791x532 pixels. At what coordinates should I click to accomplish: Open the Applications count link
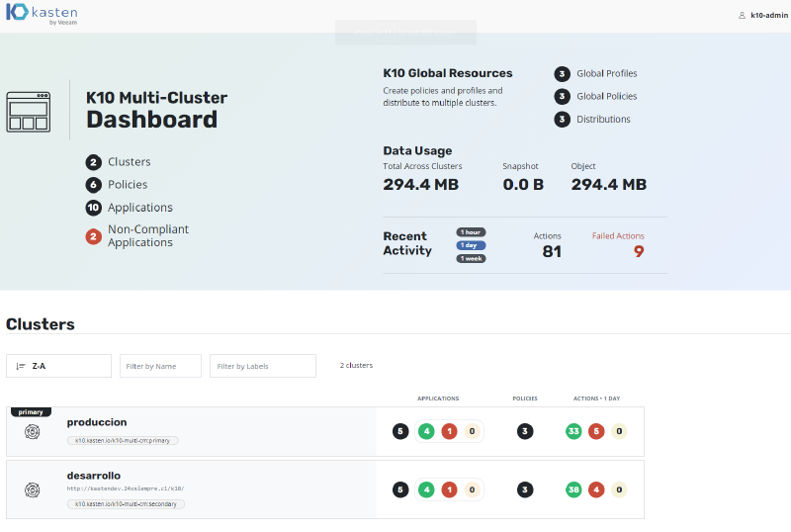pyautogui.click(x=140, y=208)
